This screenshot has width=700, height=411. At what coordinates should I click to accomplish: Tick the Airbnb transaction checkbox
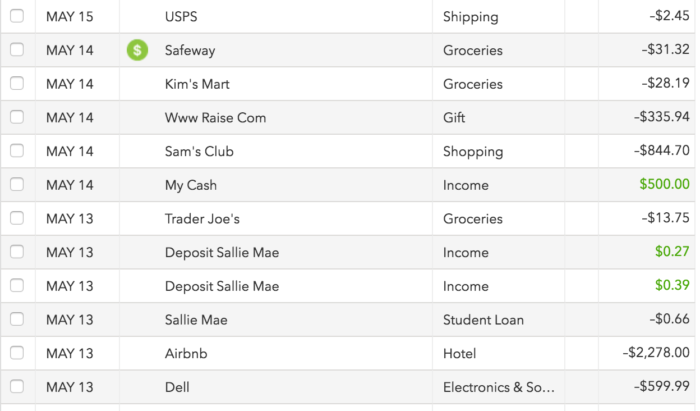click(17, 353)
